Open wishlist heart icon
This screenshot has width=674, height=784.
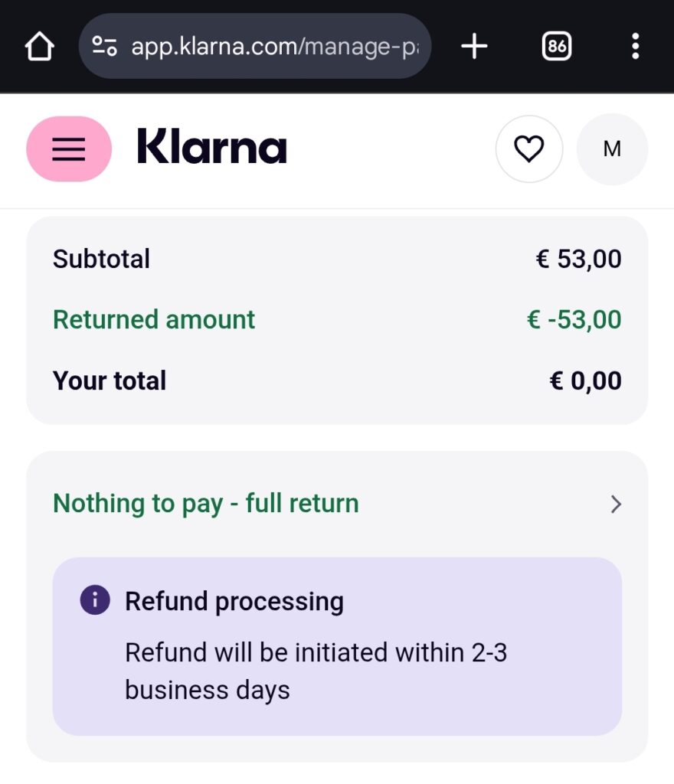pyautogui.click(x=529, y=149)
